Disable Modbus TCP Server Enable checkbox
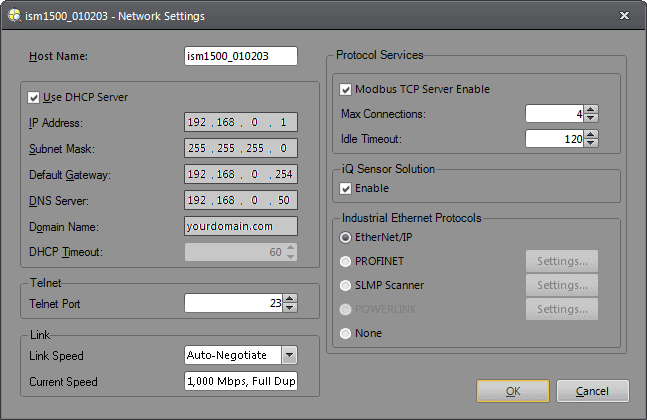Image resolution: width=647 pixels, height=420 pixels. [x=347, y=89]
